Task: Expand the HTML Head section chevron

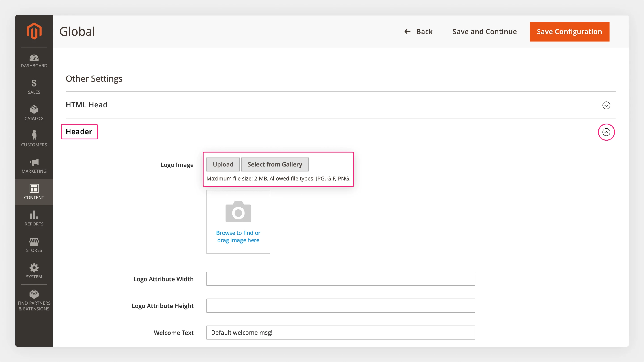Action: pos(606,105)
